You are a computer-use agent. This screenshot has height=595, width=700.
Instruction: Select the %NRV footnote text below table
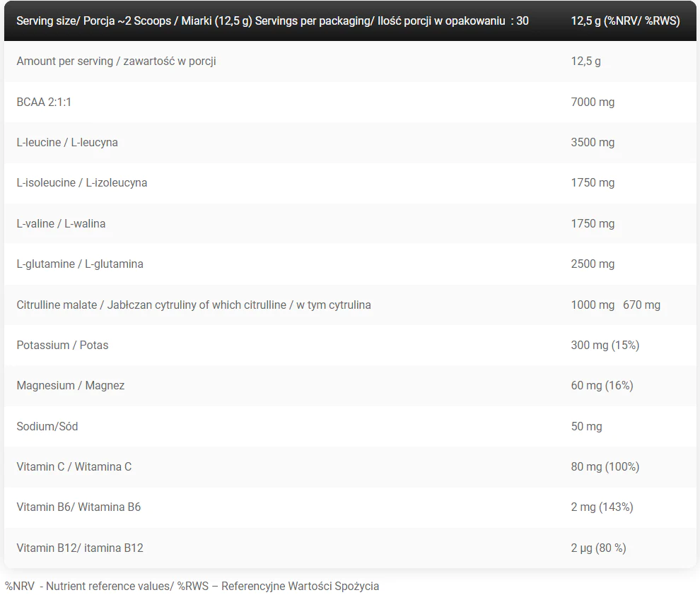tap(192, 586)
